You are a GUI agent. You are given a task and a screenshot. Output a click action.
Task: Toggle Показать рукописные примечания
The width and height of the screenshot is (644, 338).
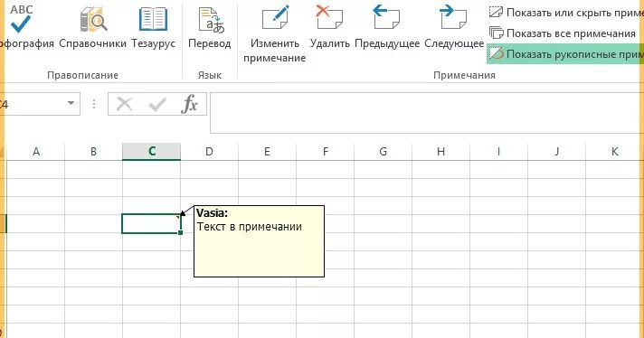tap(566, 54)
